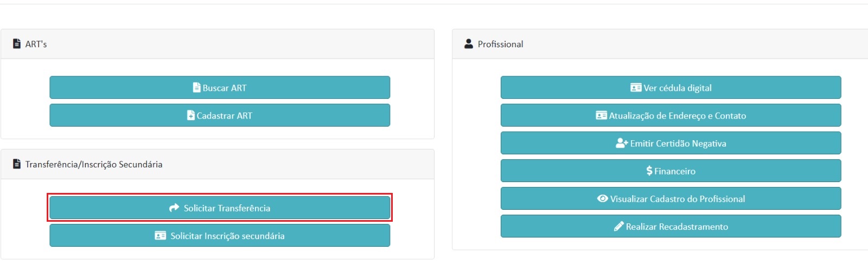Viewport: 868px width, 275px height.
Task: Click the document icon in ART's header
Action: click(17, 43)
